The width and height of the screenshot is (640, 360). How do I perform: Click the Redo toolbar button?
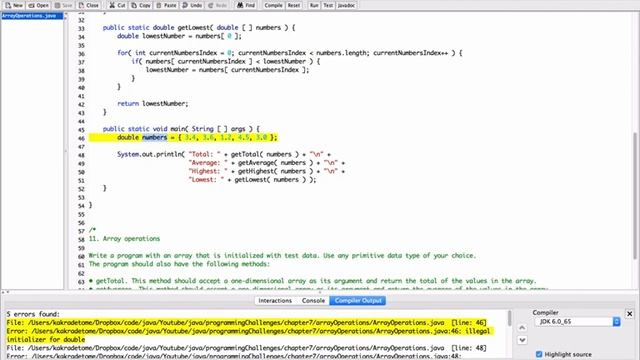(217, 5)
